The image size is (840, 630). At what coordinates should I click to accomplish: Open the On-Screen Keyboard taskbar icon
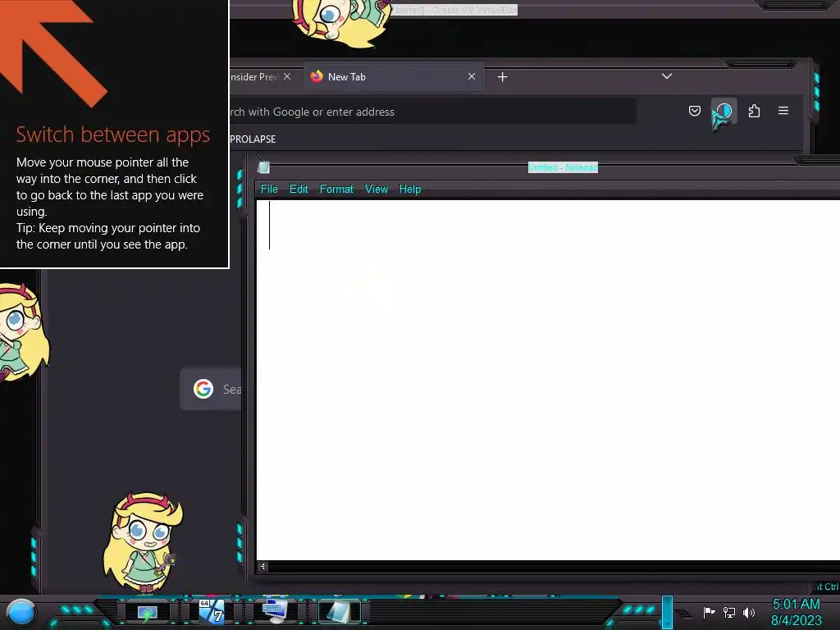pos(275,612)
